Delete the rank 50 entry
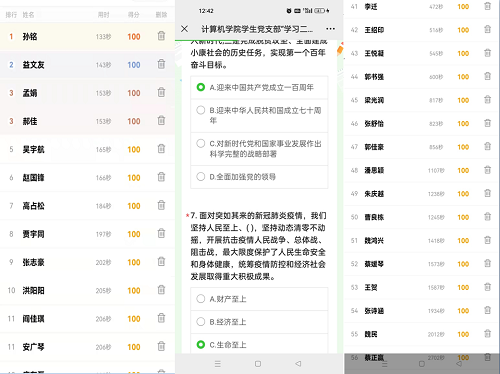 coord(487,216)
